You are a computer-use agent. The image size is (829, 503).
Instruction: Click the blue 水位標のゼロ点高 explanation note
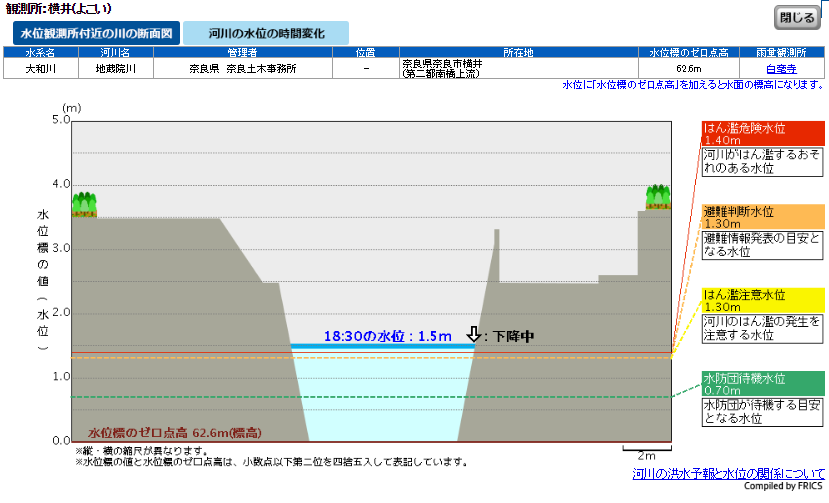693,85
